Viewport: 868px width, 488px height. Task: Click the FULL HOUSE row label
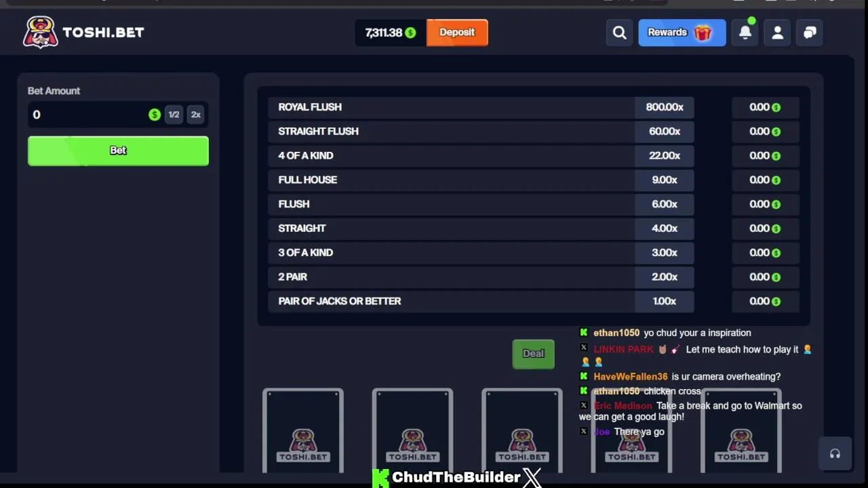click(x=307, y=180)
